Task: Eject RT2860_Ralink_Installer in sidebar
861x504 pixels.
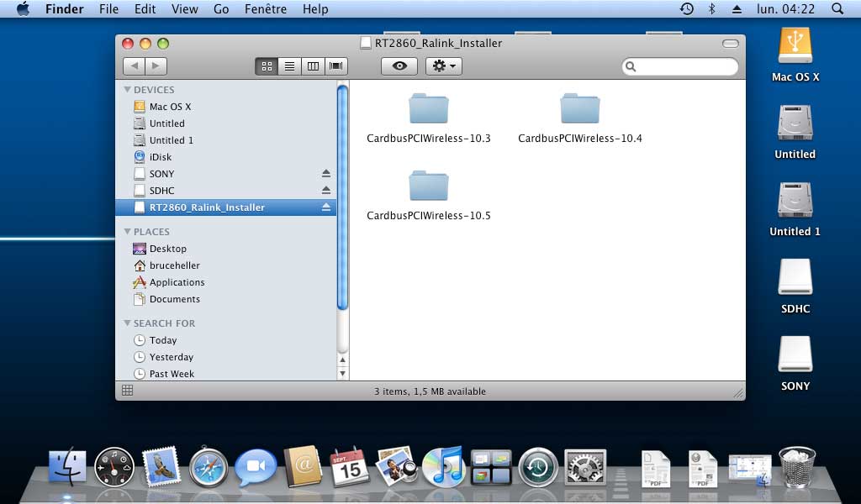Action: coord(326,207)
